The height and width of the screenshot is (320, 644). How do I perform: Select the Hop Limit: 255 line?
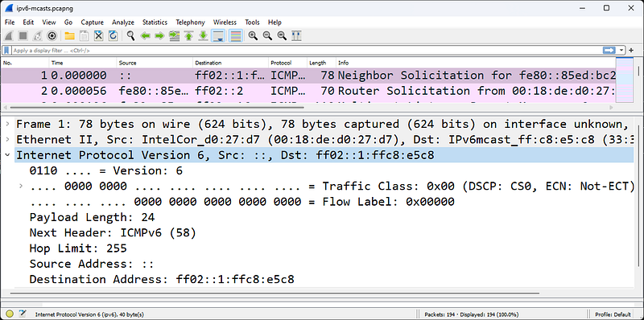(78, 248)
